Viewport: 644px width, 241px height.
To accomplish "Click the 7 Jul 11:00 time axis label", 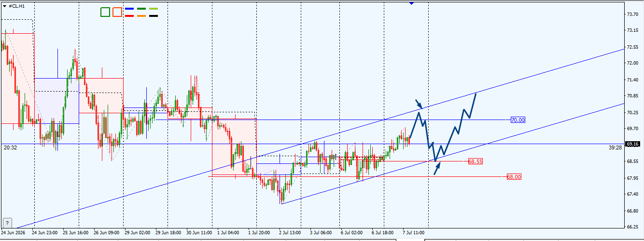I will click(413, 232).
